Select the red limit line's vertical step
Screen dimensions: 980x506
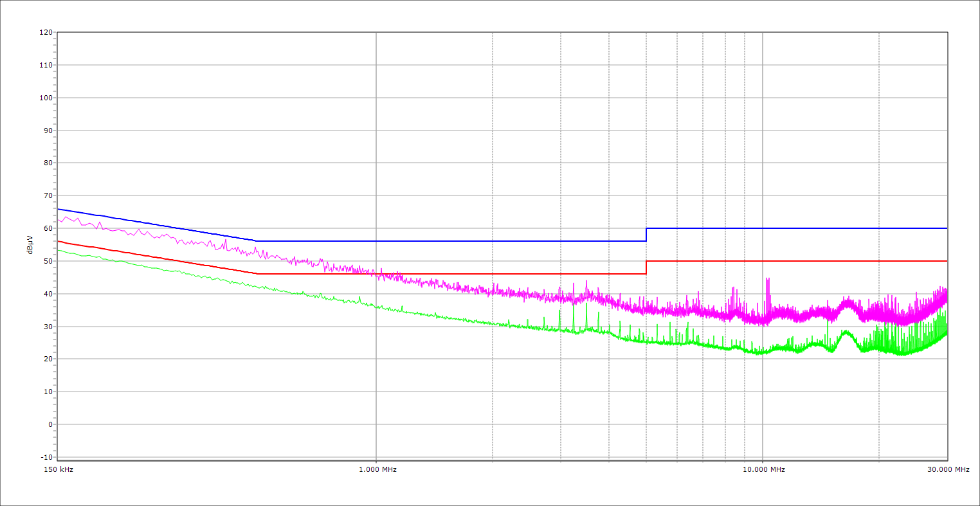646,267
